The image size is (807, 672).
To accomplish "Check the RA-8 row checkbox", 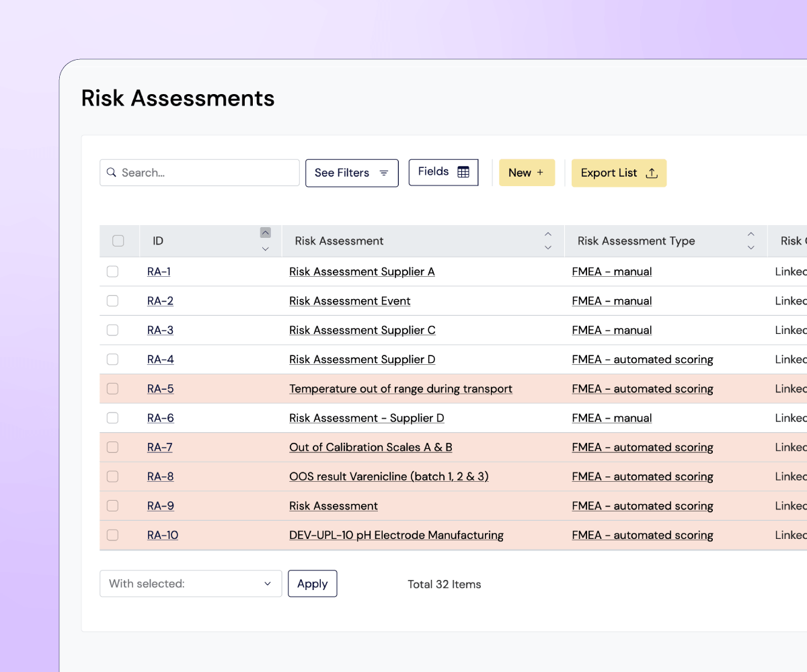I will pos(112,476).
